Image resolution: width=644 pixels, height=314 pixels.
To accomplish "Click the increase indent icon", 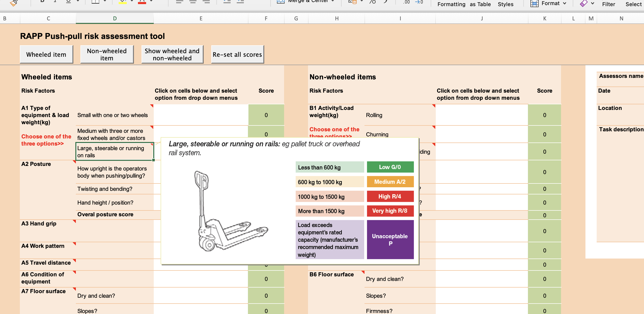I will pyautogui.click(x=240, y=2).
